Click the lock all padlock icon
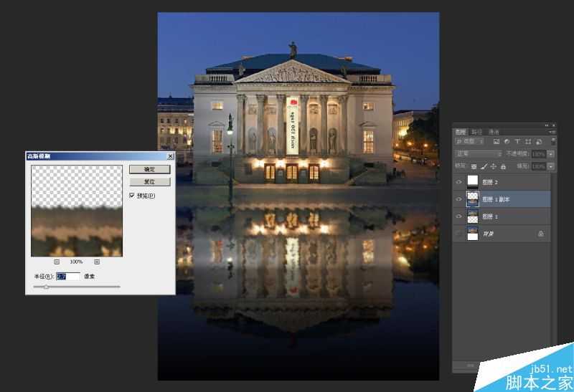The image size is (574, 392). click(503, 166)
